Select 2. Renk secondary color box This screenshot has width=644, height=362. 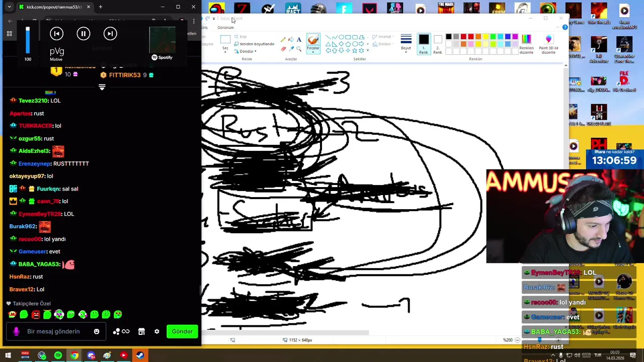pyautogui.click(x=438, y=44)
